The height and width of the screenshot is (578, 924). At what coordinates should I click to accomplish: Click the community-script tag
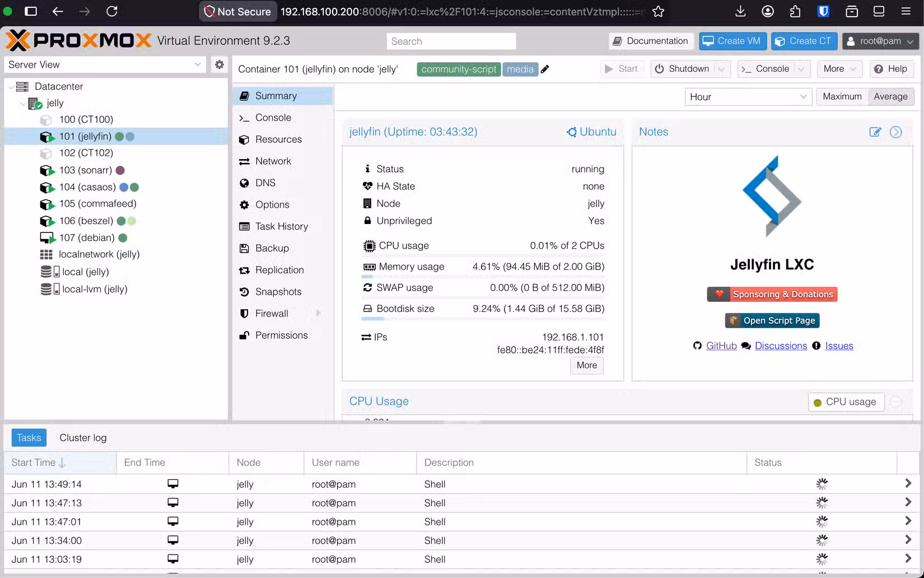coord(459,69)
